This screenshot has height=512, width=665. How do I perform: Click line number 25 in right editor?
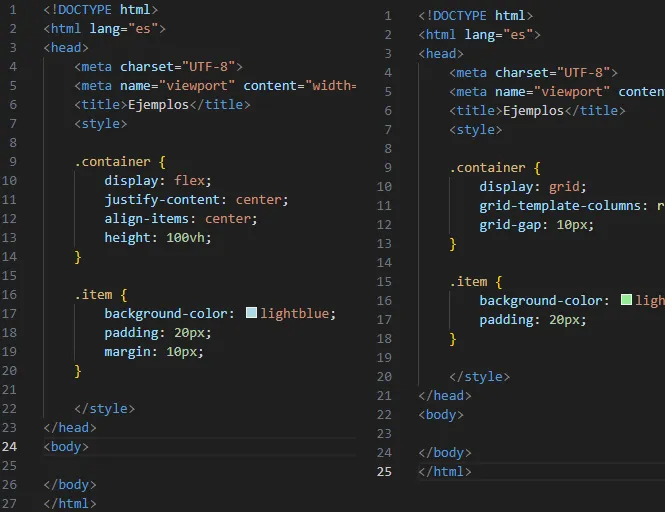384,472
